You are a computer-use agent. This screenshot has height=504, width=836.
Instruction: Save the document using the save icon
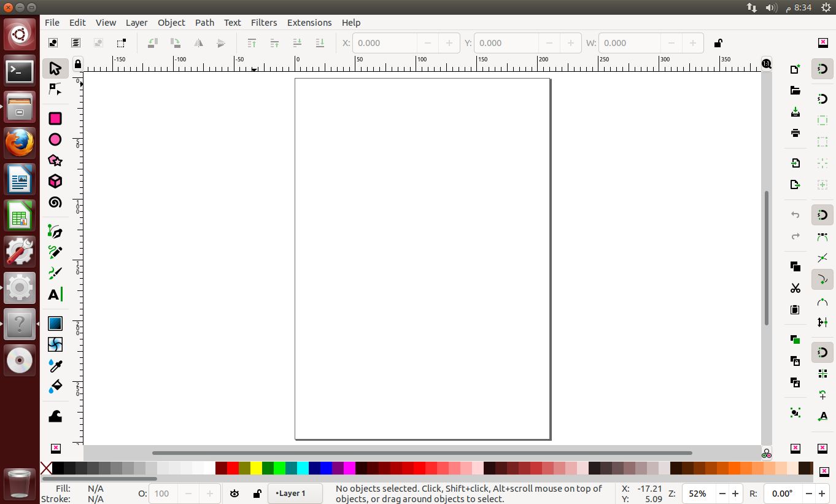pyautogui.click(x=795, y=112)
